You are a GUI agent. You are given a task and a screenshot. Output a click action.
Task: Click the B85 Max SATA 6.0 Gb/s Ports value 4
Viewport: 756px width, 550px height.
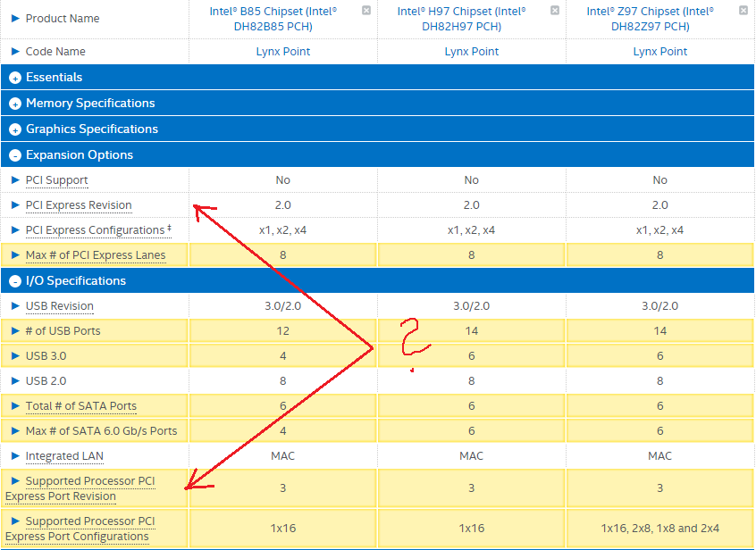[283, 430]
